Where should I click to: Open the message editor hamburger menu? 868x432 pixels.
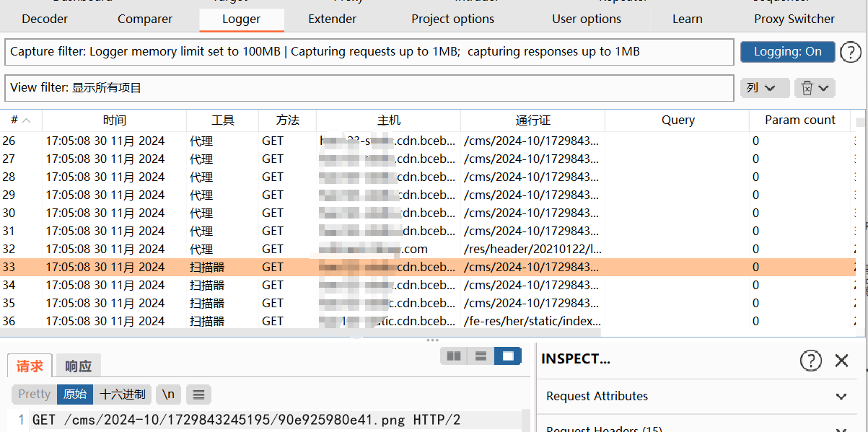(198, 394)
